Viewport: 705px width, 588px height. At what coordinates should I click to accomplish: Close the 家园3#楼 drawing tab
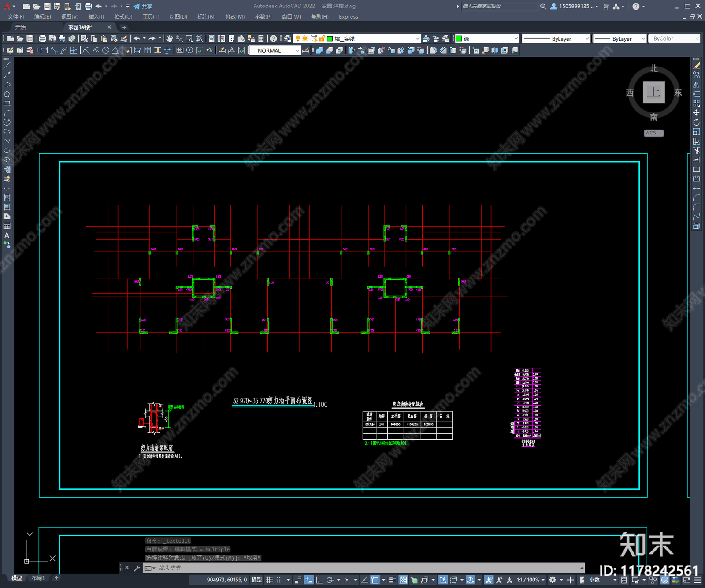[109, 27]
